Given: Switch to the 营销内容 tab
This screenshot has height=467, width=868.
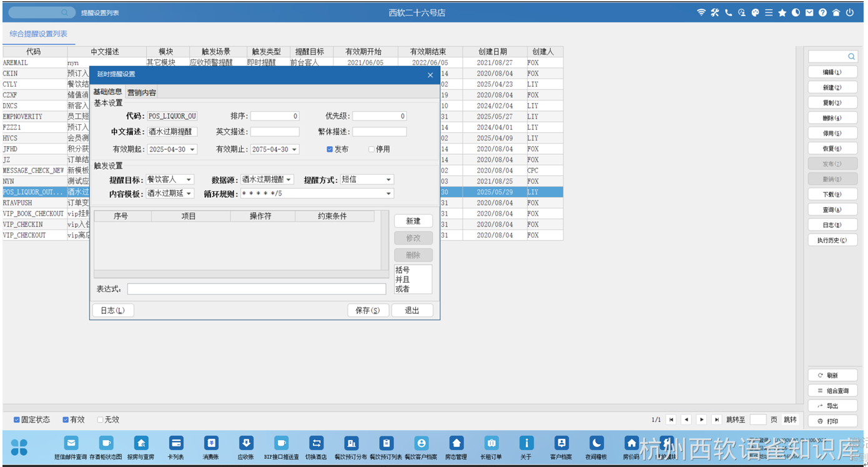Looking at the screenshot, I should coord(142,92).
